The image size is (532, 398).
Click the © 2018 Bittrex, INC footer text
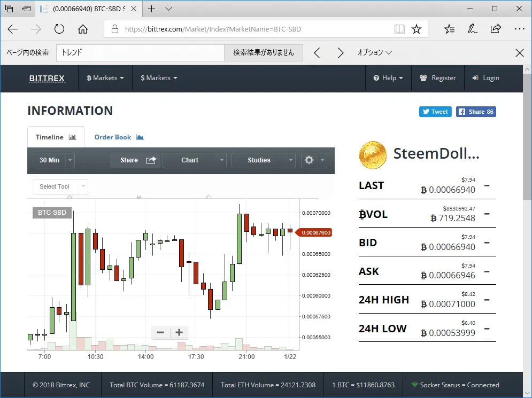click(x=61, y=385)
